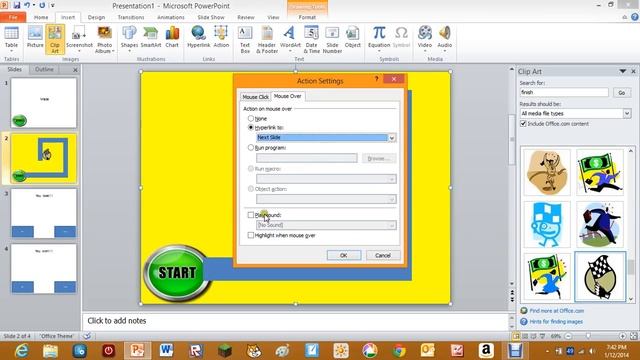
Task: Open Photo Album tool
Action: (x=104, y=39)
